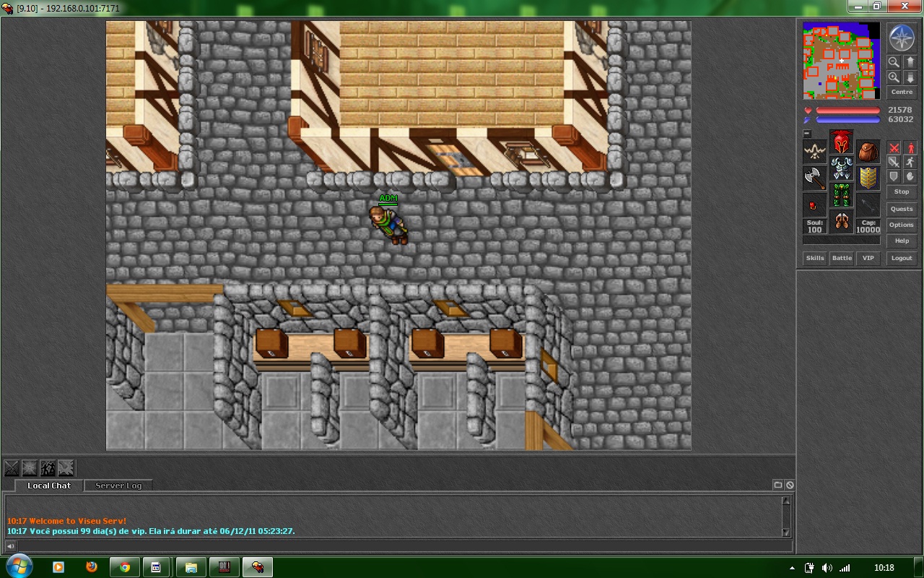Click the minimap compass rose

pyautogui.click(x=901, y=38)
